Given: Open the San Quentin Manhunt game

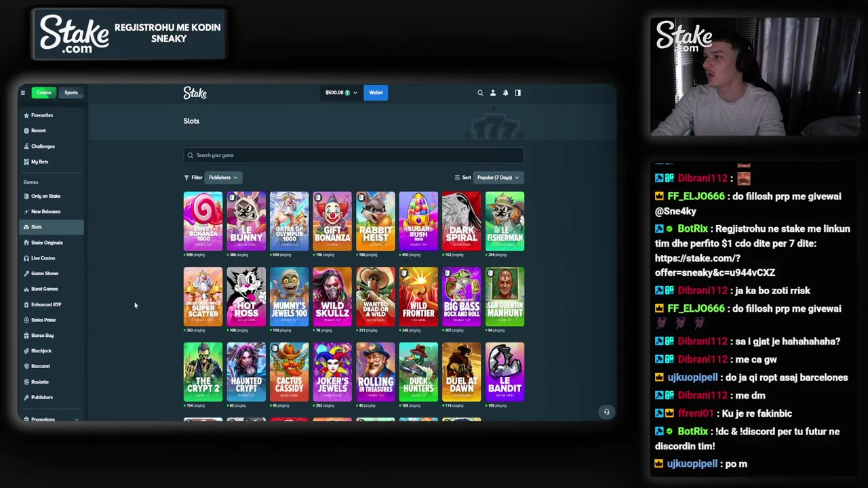Looking at the screenshot, I should coord(505,297).
